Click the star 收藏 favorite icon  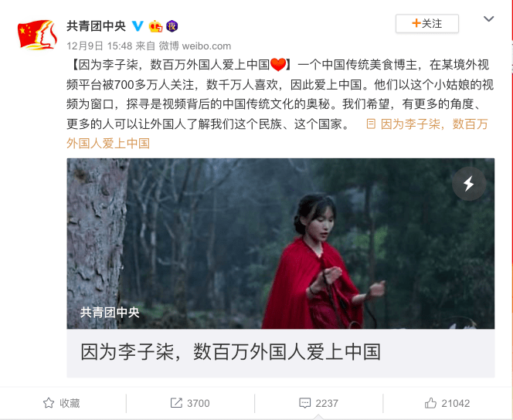tap(49, 403)
